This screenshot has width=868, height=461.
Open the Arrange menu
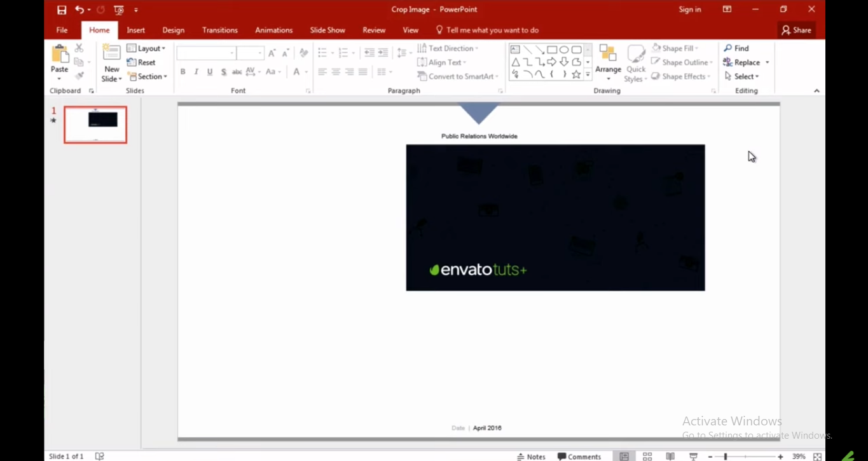click(x=608, y=63)
